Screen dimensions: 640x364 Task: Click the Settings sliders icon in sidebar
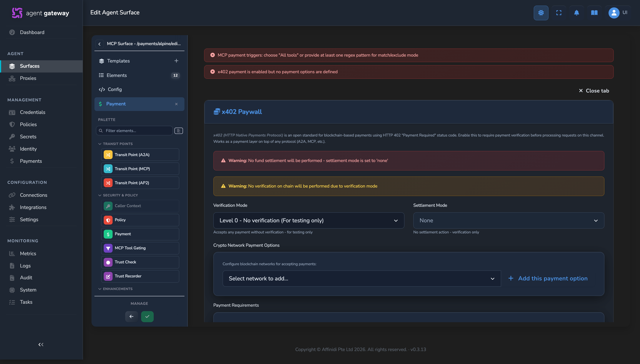click(12, 220)
